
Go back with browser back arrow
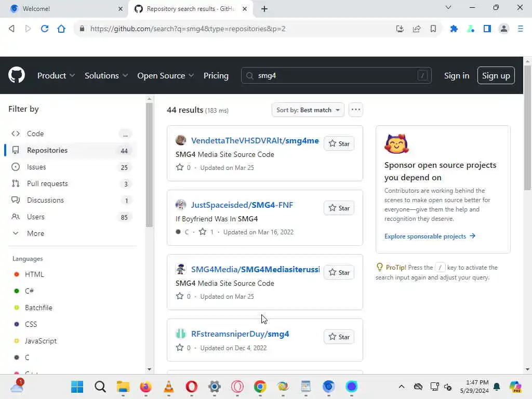[x=11, y=29]
